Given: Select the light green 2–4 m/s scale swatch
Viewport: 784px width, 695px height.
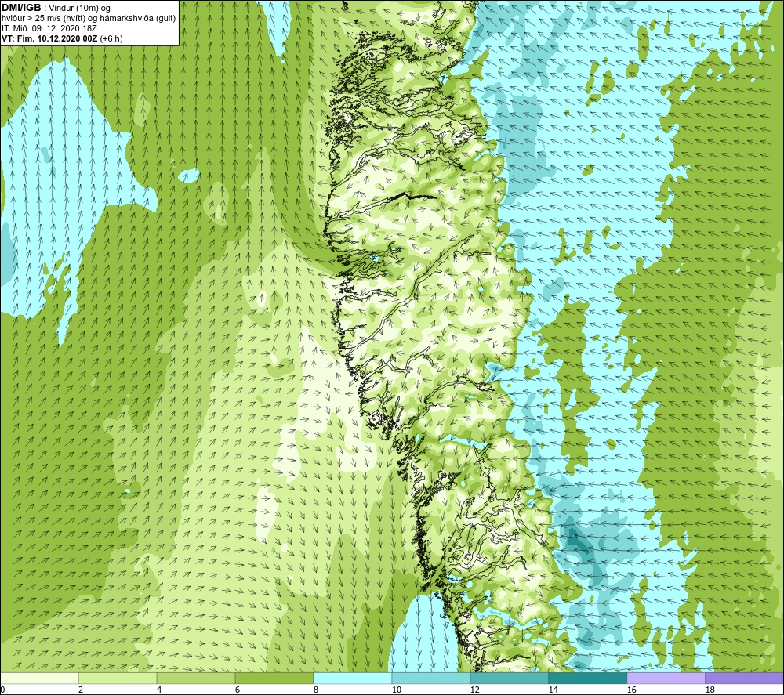Looking at the screenshot, I should [x=118, y=679].
